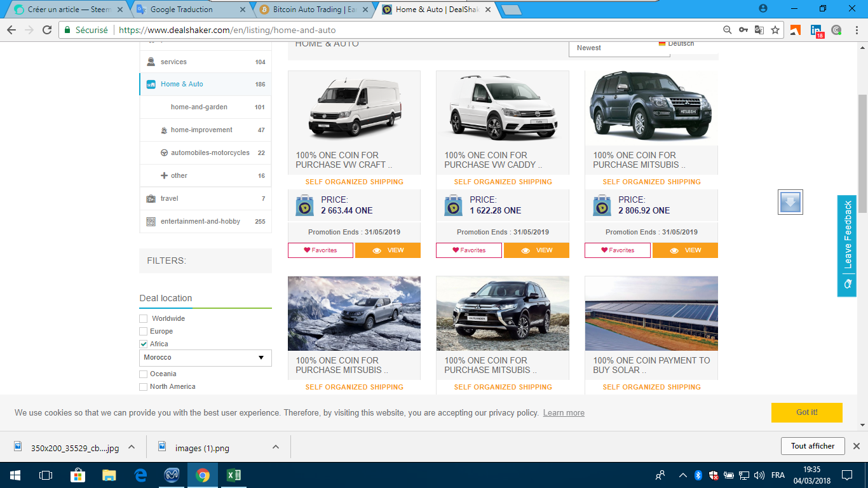Open Microsoft Edge from the taskbar
868x488 pixels.
point(140,475)
